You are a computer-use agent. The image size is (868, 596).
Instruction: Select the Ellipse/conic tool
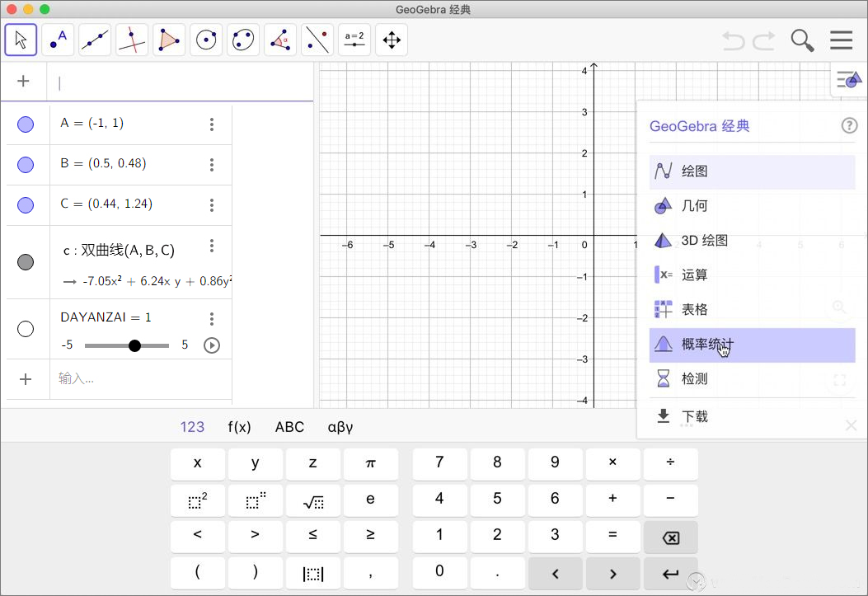(242, 39)
